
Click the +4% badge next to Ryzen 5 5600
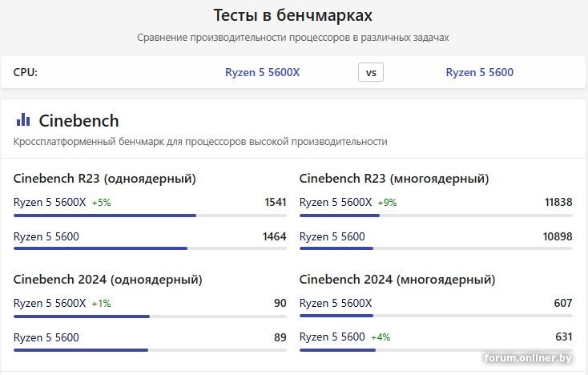click(x=381, y=337)
